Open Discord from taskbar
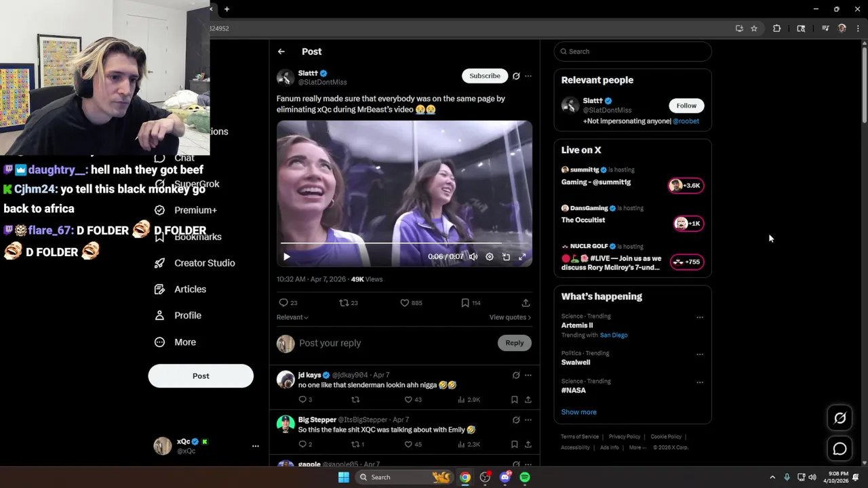Image resolution: width=868 pixels, height=488 pixels. (x=505, y=477)
